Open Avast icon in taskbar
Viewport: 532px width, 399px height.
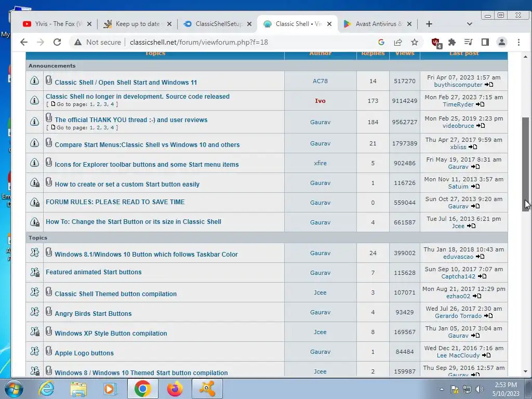tap(207, 389)
